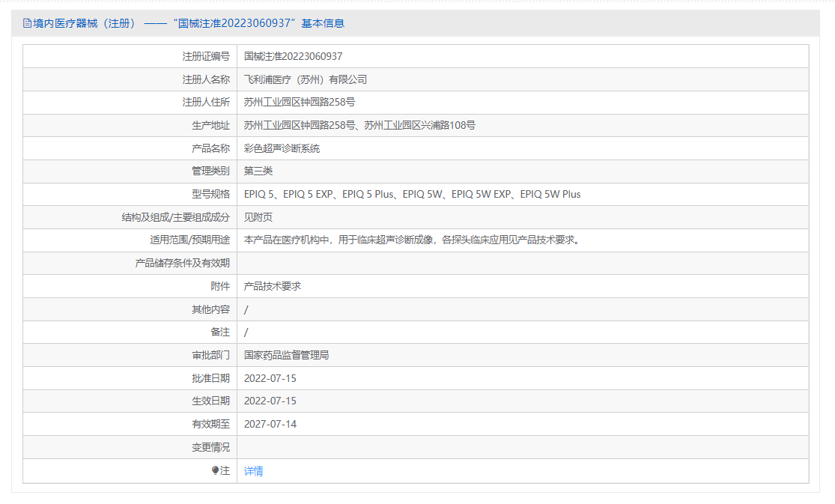Click the 注册人住所 row label
Image resolution: width=835 pixels, height=504 pixels.
pos(206,103)
